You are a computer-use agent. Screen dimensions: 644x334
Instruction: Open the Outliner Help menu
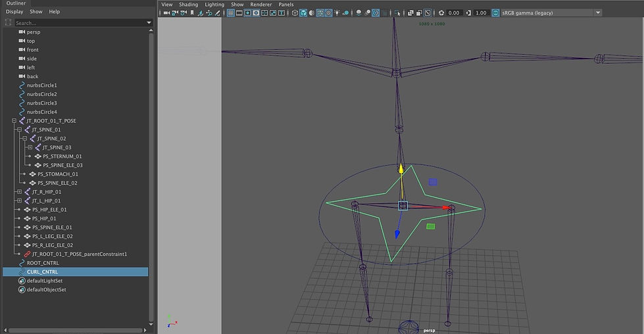click(54, 11)
